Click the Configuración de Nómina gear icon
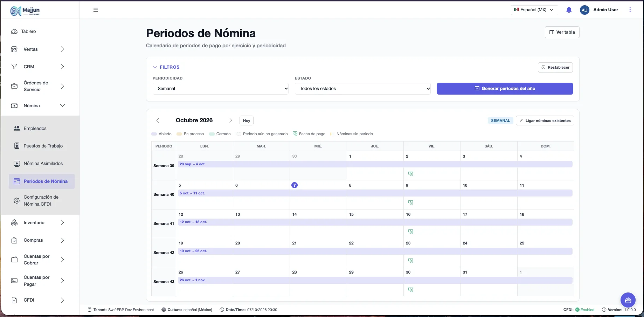 [16, 201]
